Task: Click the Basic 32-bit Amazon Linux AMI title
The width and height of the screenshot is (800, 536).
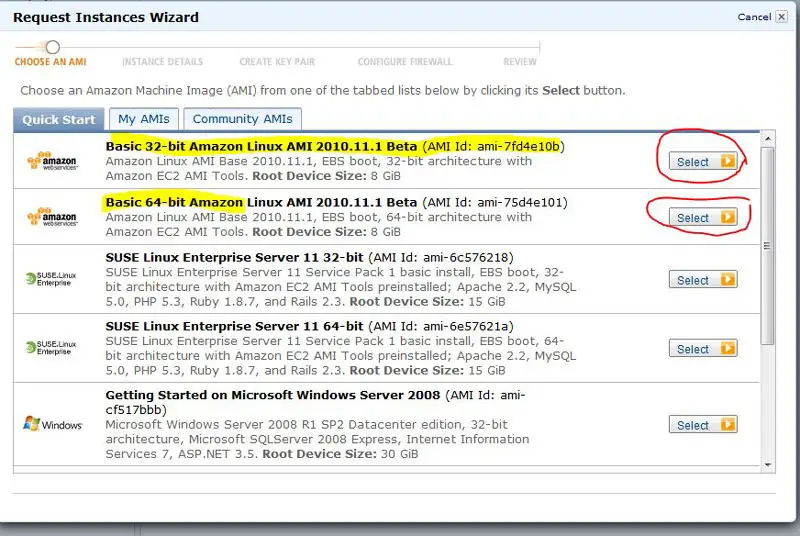Action: click(261, 146)
